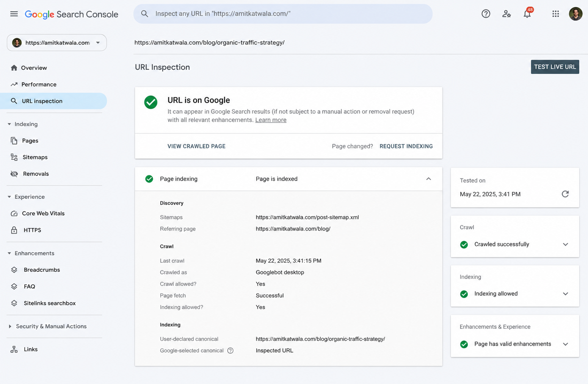The height and width of the screenshot is (384, 588).
Task: Collapse the Indexing sidebar section
Action: point(9,124)
